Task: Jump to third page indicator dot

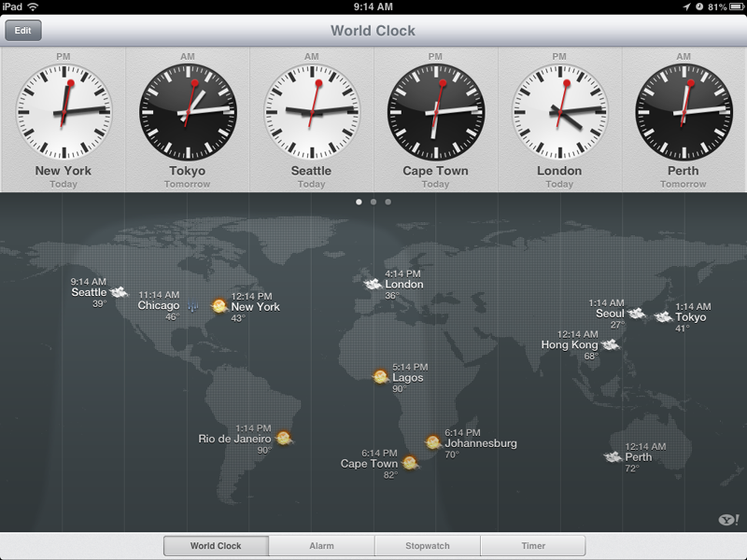Action: 388,202
